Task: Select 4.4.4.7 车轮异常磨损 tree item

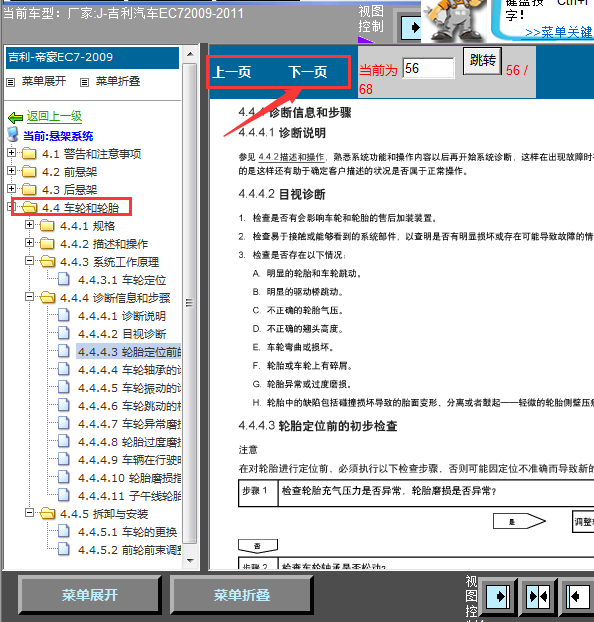Action: (x=129, y=424)
